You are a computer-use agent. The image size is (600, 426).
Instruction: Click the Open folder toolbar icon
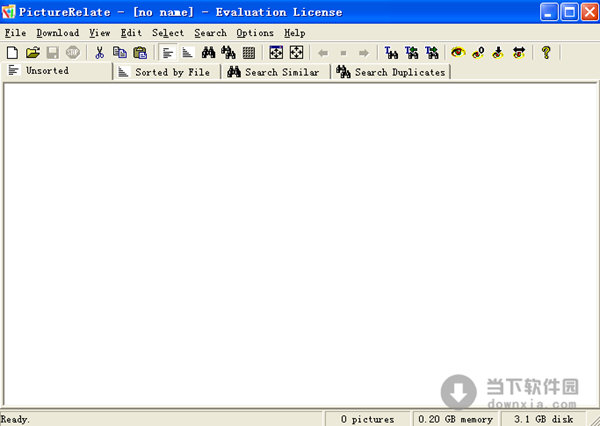coord(33,52)
